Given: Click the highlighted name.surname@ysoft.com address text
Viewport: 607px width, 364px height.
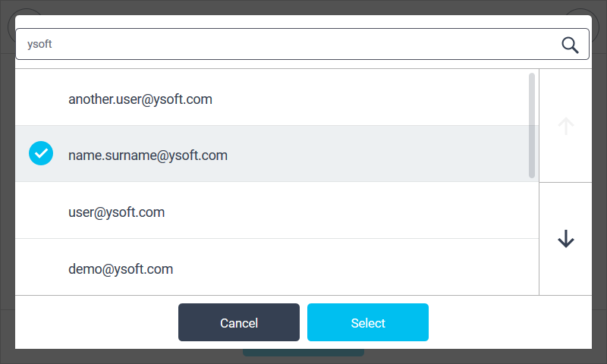Looking at the screenshot, I should (x=148, y=155).
